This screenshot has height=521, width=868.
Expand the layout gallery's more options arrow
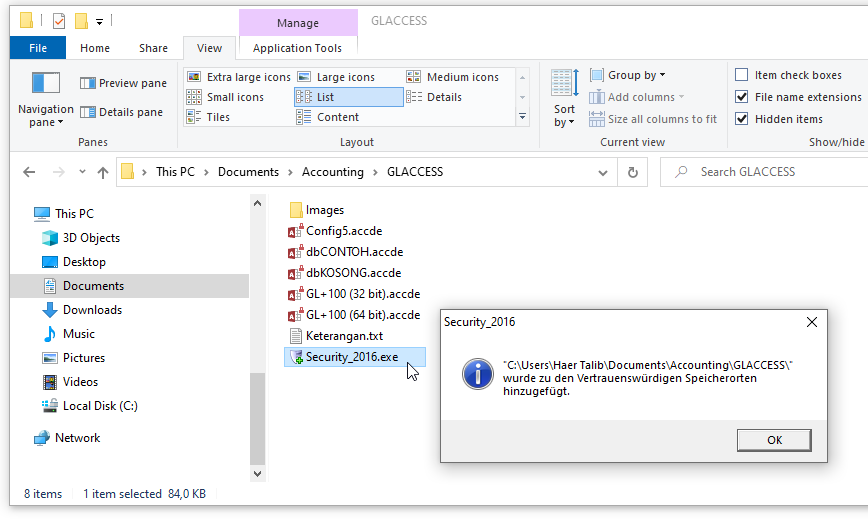(522, 117)
